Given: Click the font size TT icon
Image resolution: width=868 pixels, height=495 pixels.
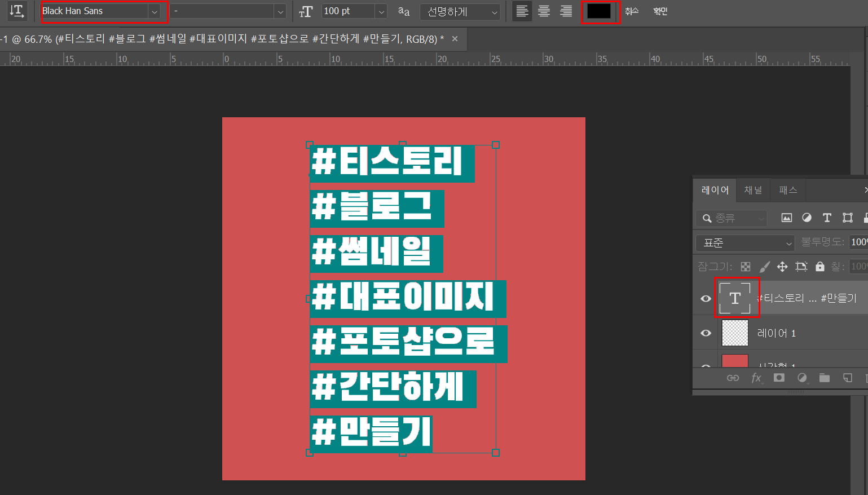Looking at the screenshot, I should [306, 11].
